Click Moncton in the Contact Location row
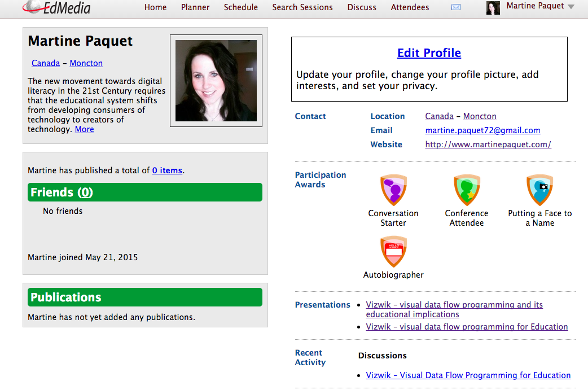Screen dimensions: 588x390 [480, 116]
